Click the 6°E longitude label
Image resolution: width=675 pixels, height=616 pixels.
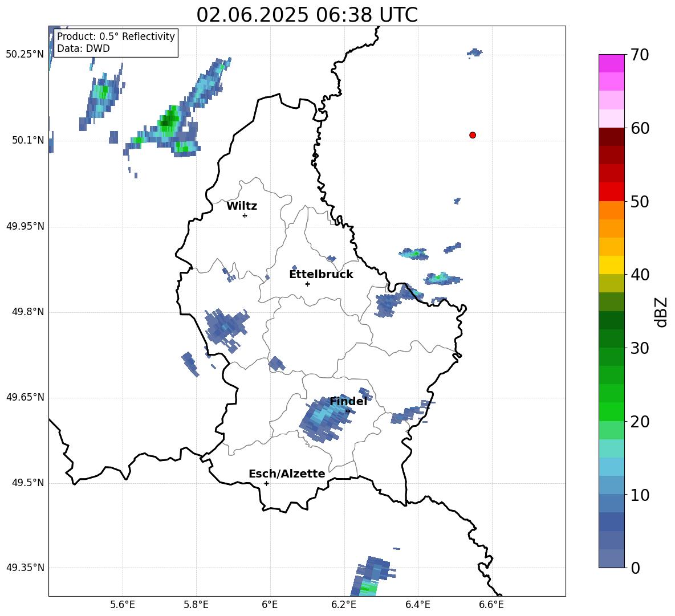[270, 605]
